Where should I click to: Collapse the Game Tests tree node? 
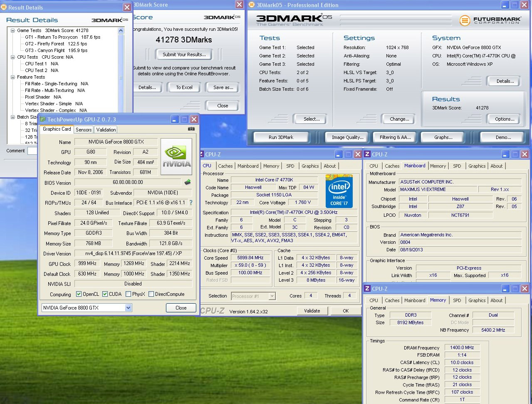coord(12,30)
